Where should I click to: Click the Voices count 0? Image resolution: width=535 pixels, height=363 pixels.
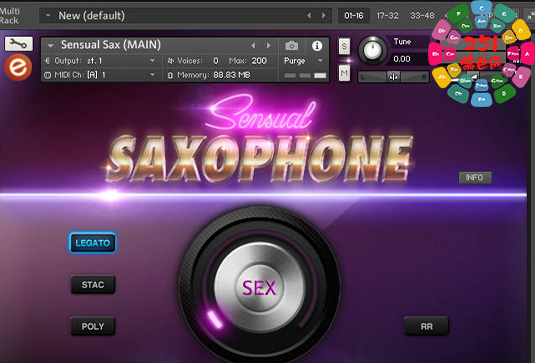[216, 61]
